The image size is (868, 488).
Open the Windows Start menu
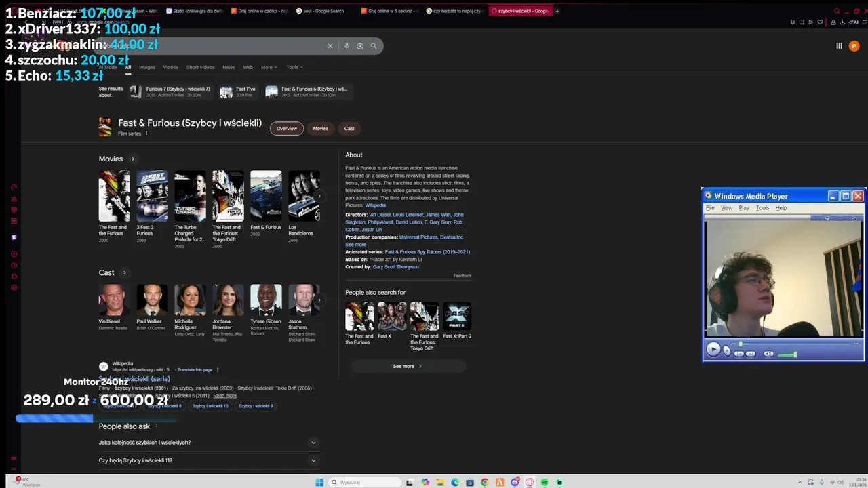point(319,482)
